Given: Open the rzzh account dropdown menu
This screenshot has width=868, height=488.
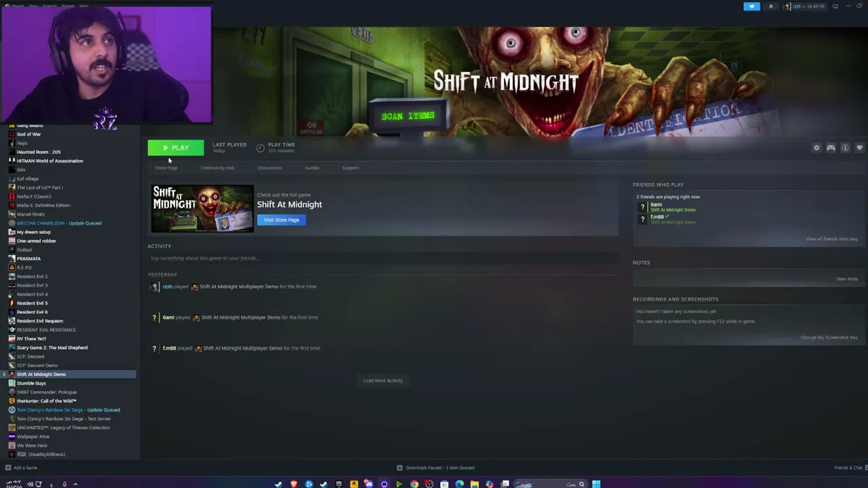Looking at the screenshot, I should (805, 6).
